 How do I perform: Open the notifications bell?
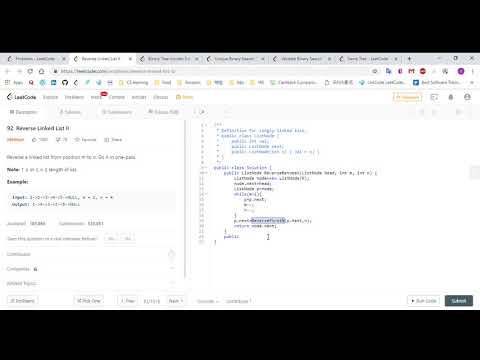point(451,97)
